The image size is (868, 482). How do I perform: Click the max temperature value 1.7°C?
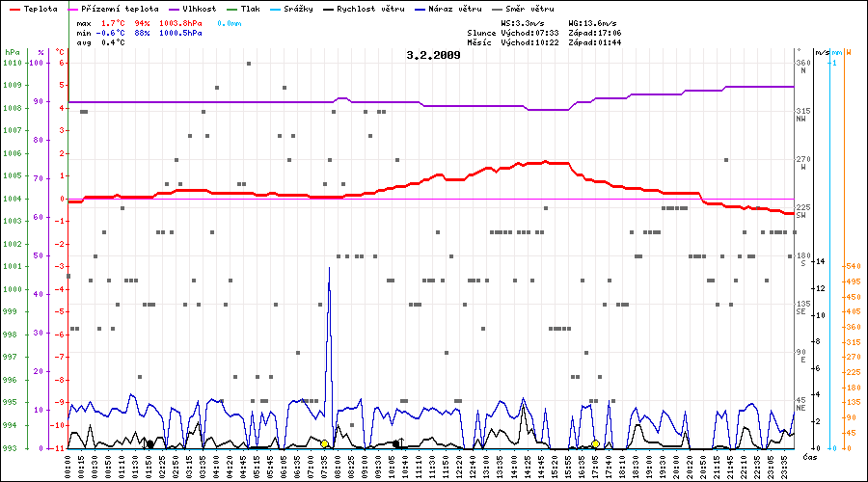point(114,20)
